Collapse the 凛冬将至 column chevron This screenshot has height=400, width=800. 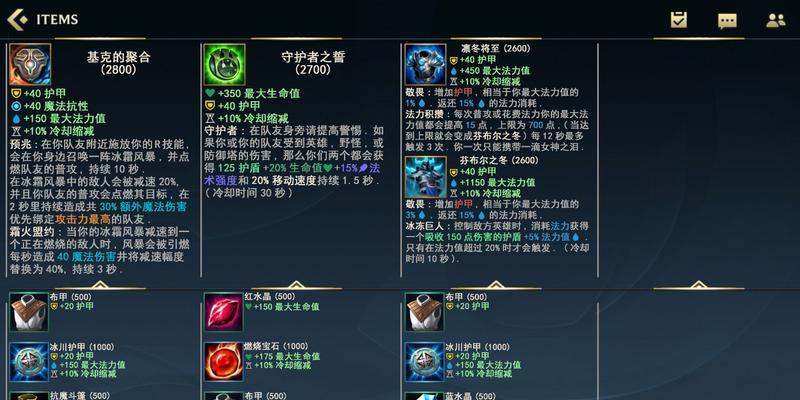coord(495,285)
